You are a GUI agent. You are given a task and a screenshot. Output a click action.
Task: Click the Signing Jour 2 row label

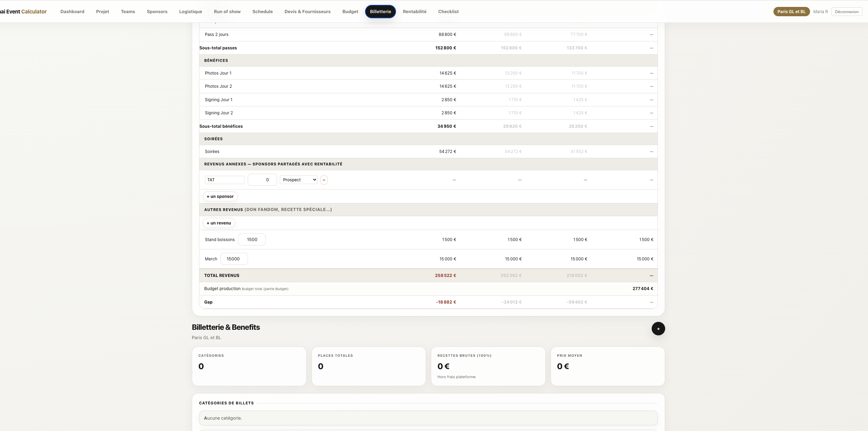(219, 113)
